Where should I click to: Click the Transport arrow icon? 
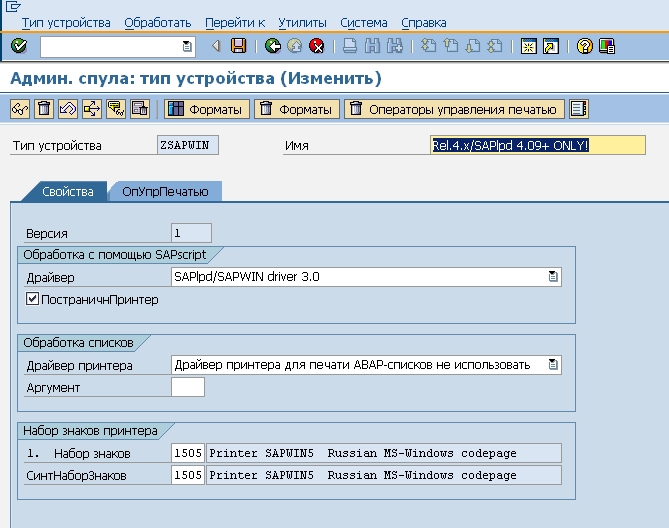point(92,109)
